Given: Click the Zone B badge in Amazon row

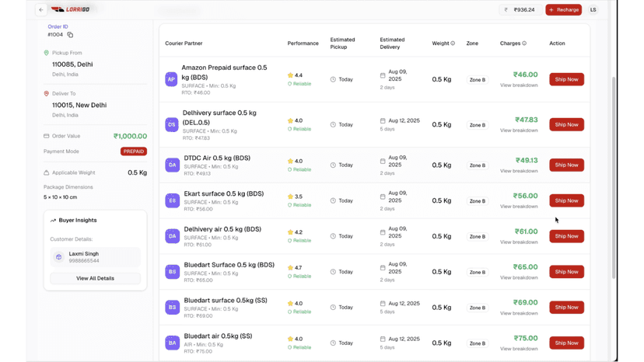Looking at the screenshot, I should [478, 79].
